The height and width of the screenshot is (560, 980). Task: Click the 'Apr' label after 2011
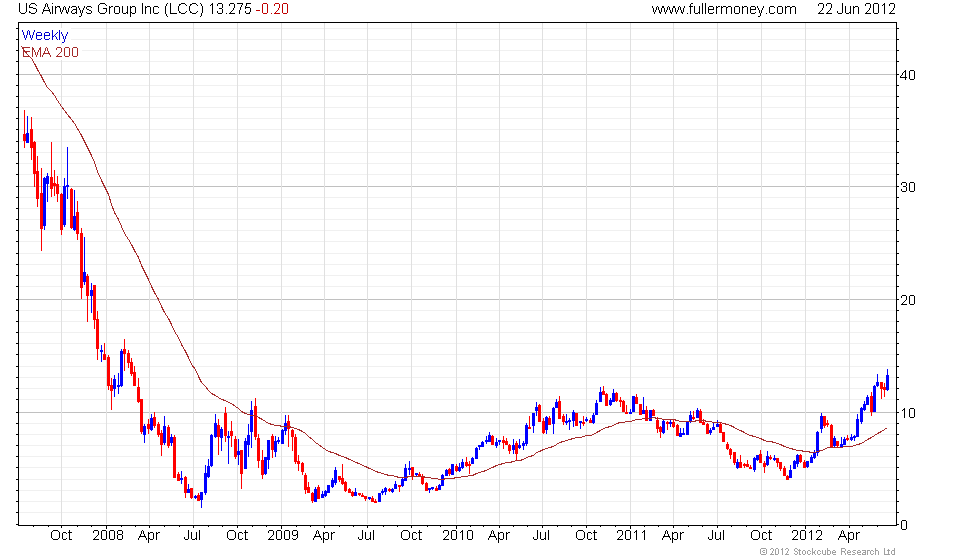672,536
